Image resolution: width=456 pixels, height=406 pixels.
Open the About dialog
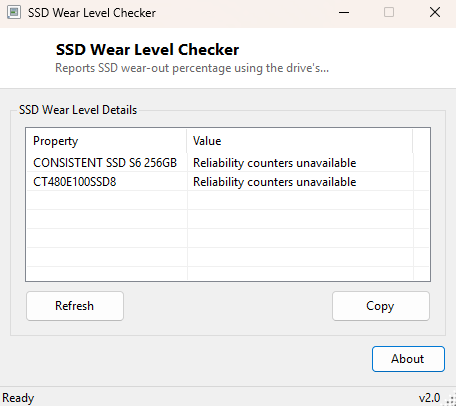[408, 359]
